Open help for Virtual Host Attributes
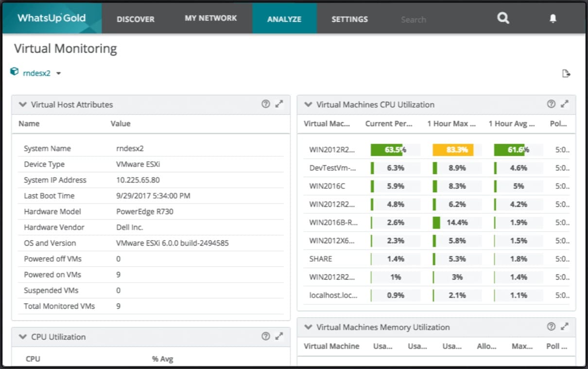588x369 pixels. tap(265, 104)
